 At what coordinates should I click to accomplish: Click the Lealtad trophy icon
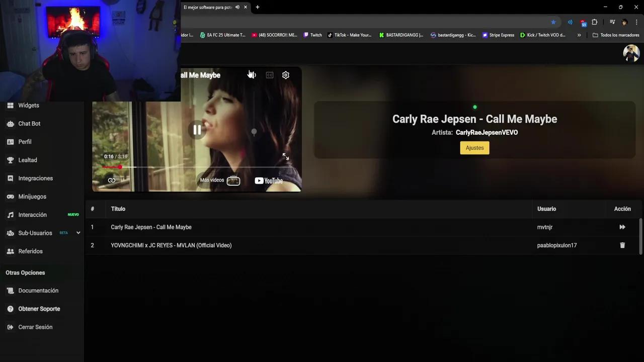10,160
